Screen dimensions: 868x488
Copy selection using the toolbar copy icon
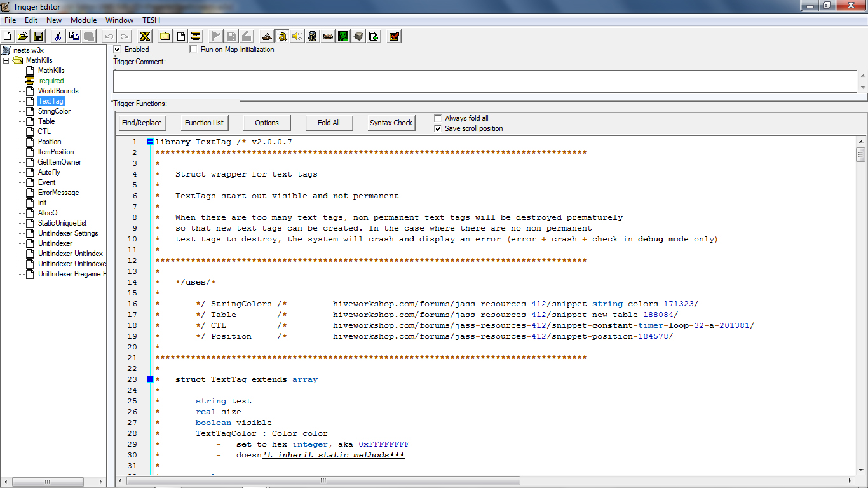point(74,36)
